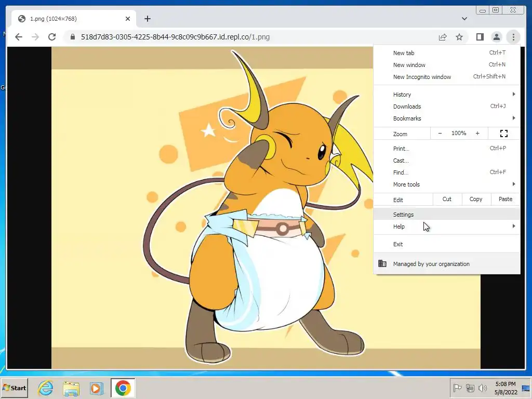Open New Incognito window
The height and width of the screenshot is (399, 532).
(x=447, y=77)
